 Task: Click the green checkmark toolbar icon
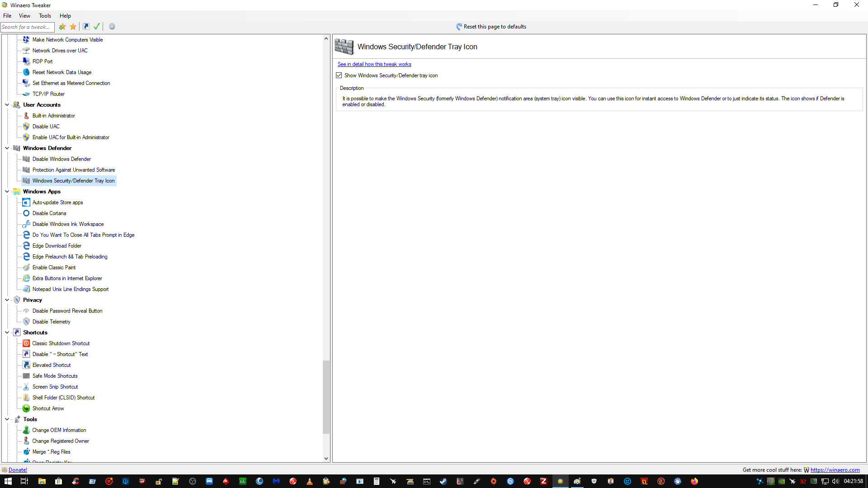point(97,27)
